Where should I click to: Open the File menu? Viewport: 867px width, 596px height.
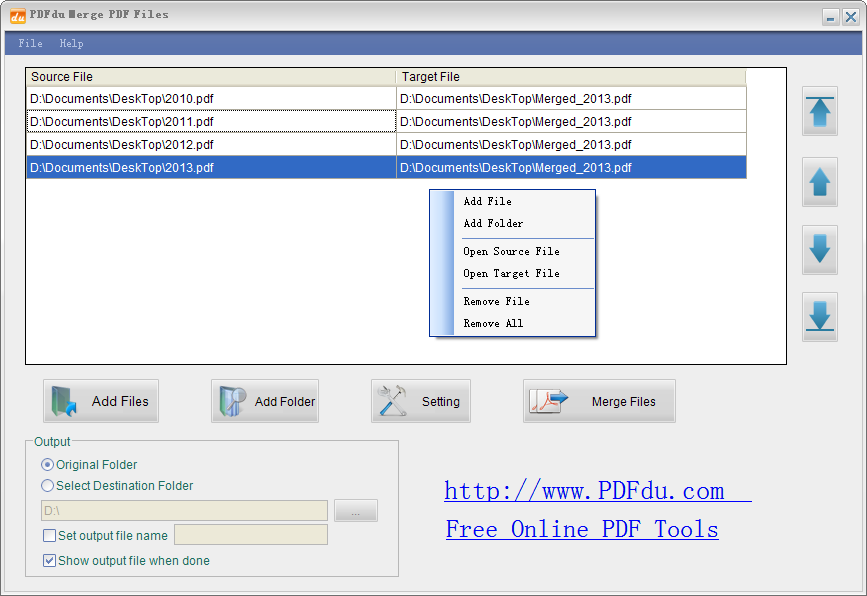coord(30,43)
